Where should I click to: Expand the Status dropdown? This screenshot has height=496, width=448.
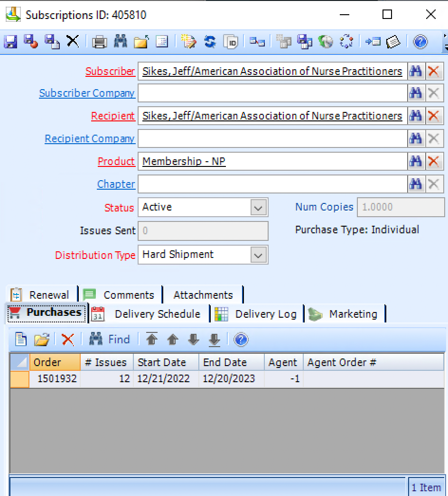pos(258,208)
